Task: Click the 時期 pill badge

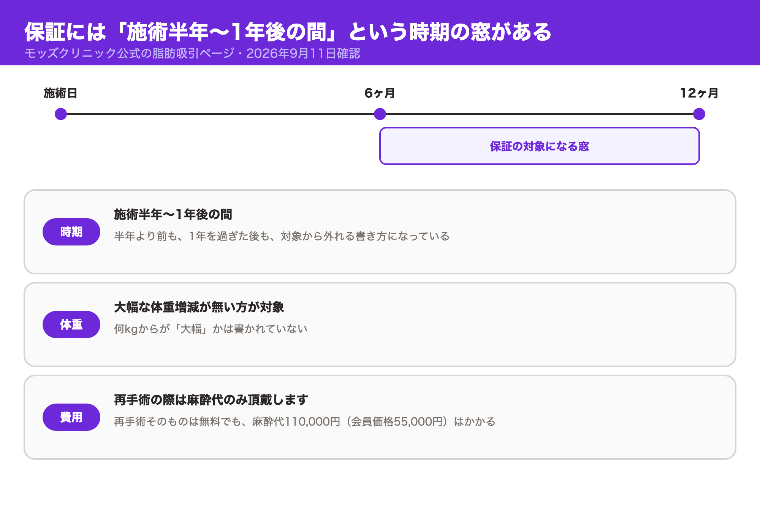Action: click(x=71, y=232)
